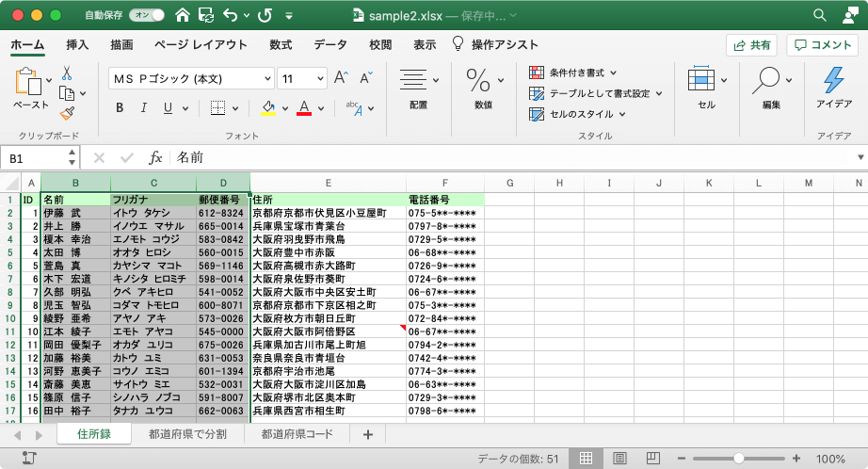Open the search magnifier in title bar
The height and width of the screenshot is (469, 868).
click(x=820, y=15)
